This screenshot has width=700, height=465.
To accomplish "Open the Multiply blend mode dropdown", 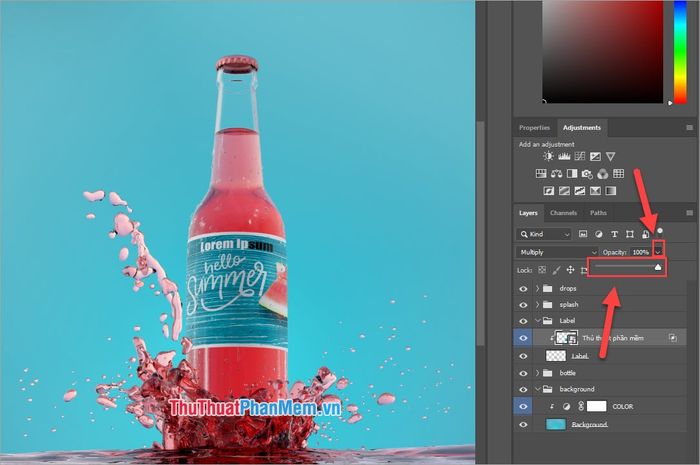I will pos(557,252).
